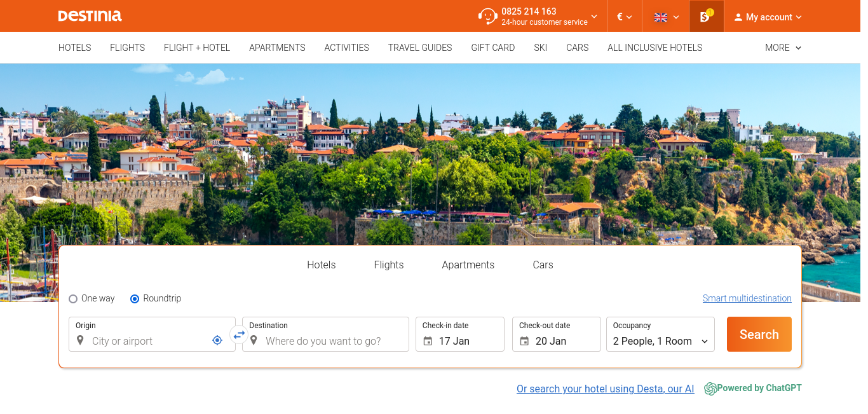Open FLIGHTS in the navigation bar
The image size is (868, 414).
128,48
